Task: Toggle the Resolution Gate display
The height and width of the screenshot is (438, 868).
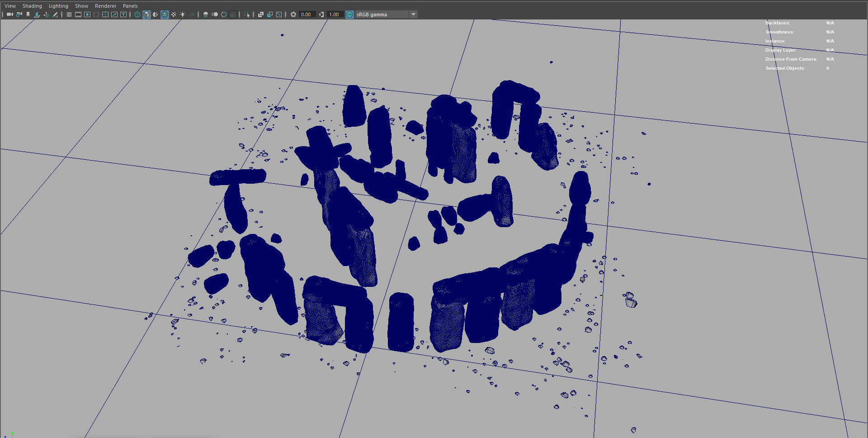Action: pos(87,14)
